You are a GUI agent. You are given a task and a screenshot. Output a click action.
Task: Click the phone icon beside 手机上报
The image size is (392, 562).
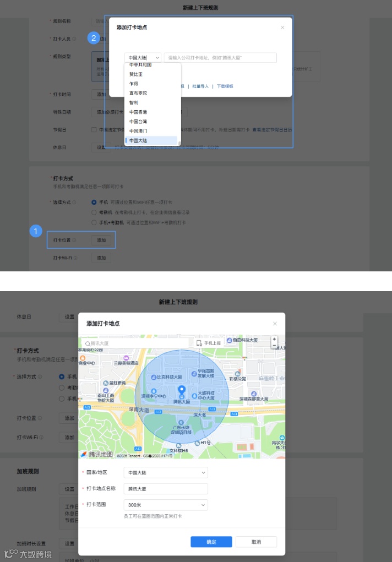[x=199, y=343]
